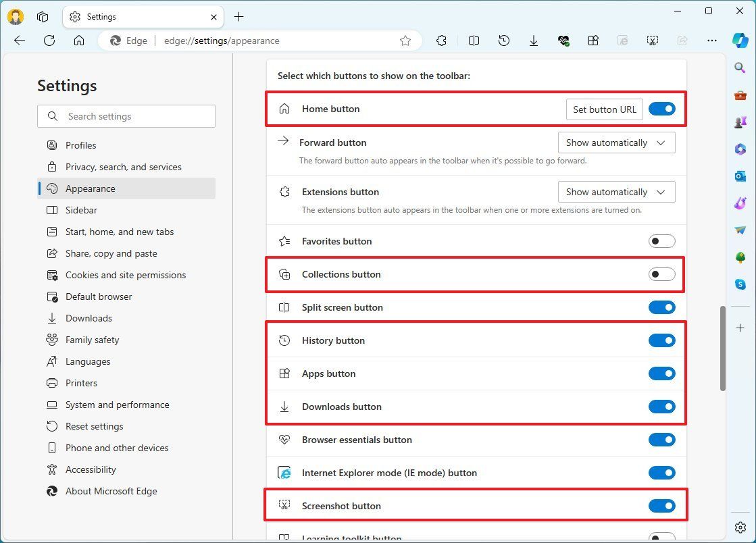Viewport: 756px width, 543px height.
Task: Open Skype from the right sidebar
Action: 740,284
